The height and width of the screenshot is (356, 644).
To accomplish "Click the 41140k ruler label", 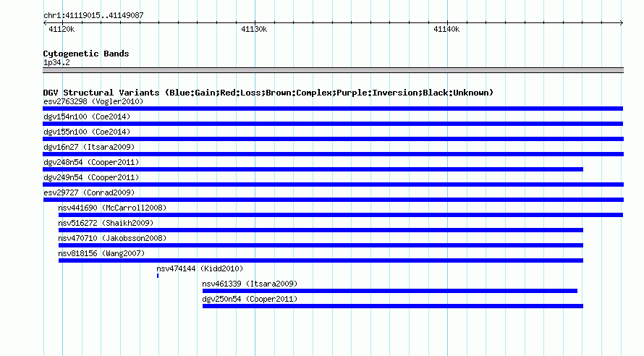I will (x=446, y=29).
